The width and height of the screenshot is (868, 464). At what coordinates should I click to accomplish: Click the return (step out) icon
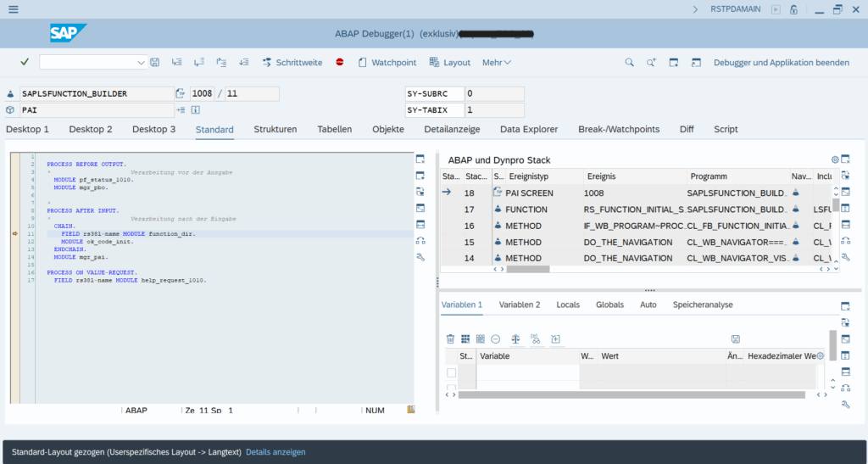(221, 63)
